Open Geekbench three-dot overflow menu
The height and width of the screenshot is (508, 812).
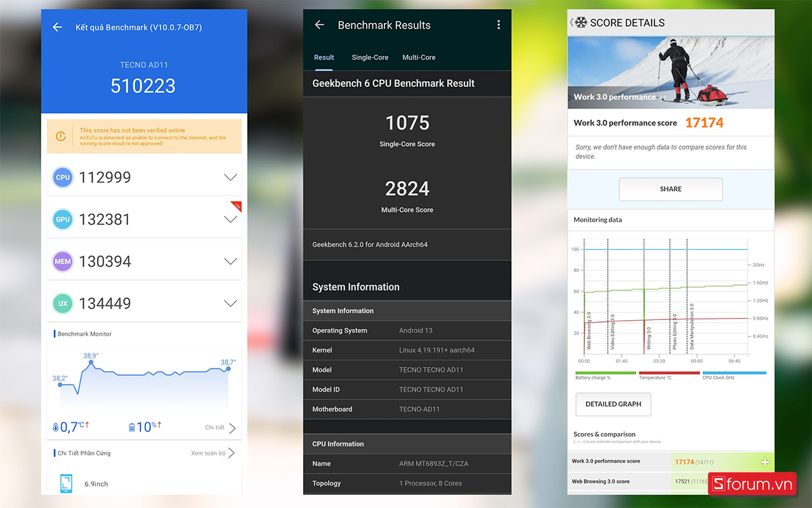point(498,25)
